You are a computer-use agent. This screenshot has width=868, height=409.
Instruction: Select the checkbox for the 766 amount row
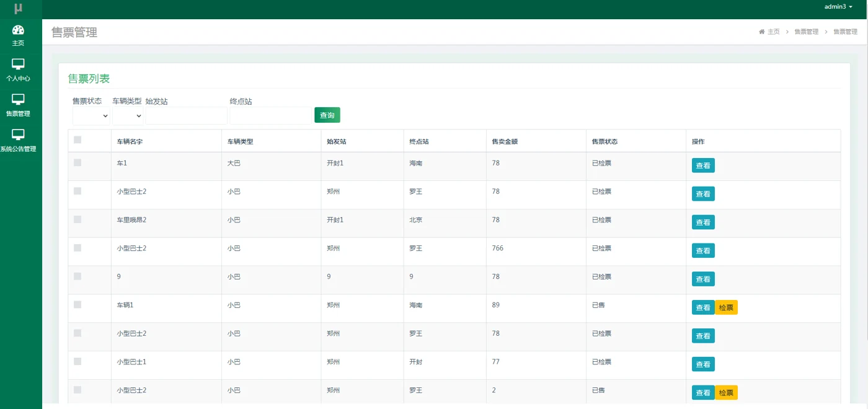click(x=77, y=248)
